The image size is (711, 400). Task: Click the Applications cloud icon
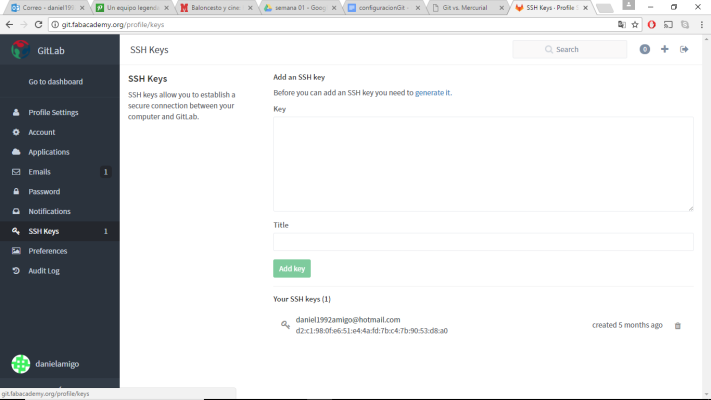pos(16,152)
